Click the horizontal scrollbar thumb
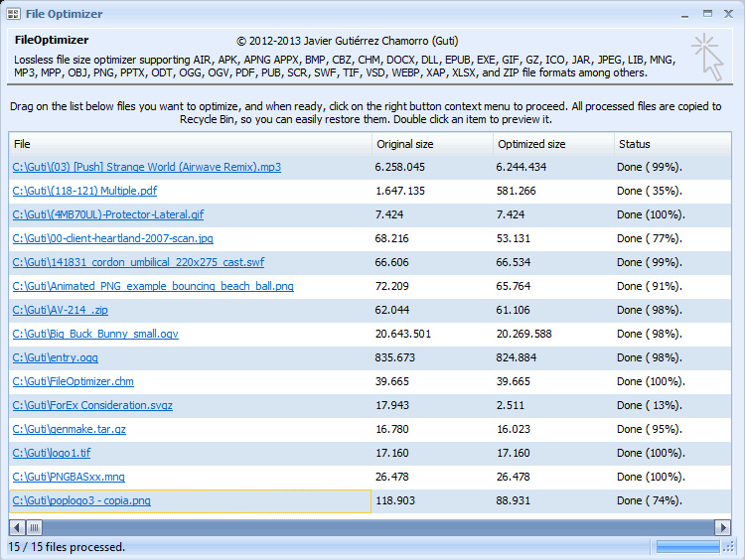Viewport: 746px width, 560px height. [34, 527]
